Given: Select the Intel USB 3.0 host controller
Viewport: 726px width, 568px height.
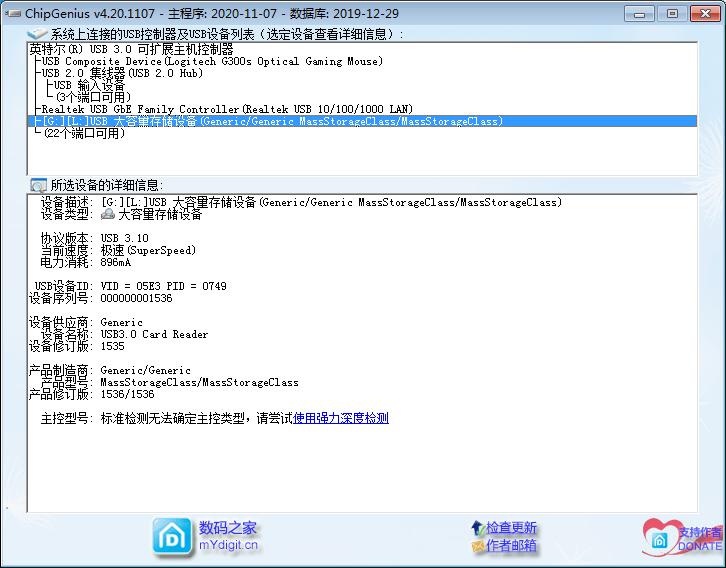Looking at the screenshot, I should coord(131,48).
